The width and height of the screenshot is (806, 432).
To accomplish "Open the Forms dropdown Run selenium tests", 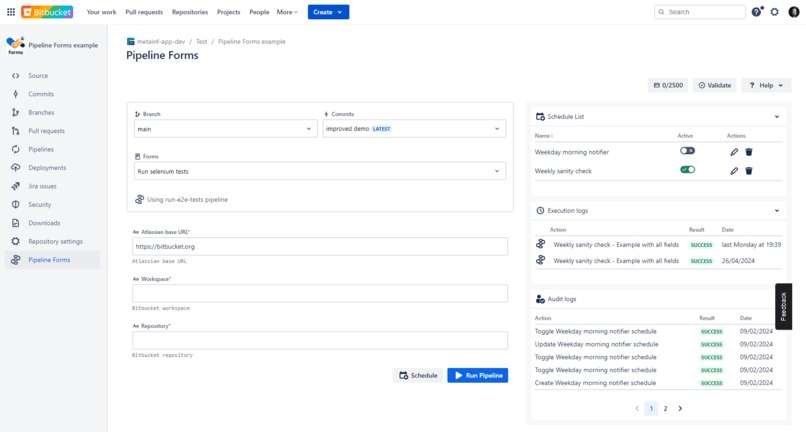I will click(320, 171).
